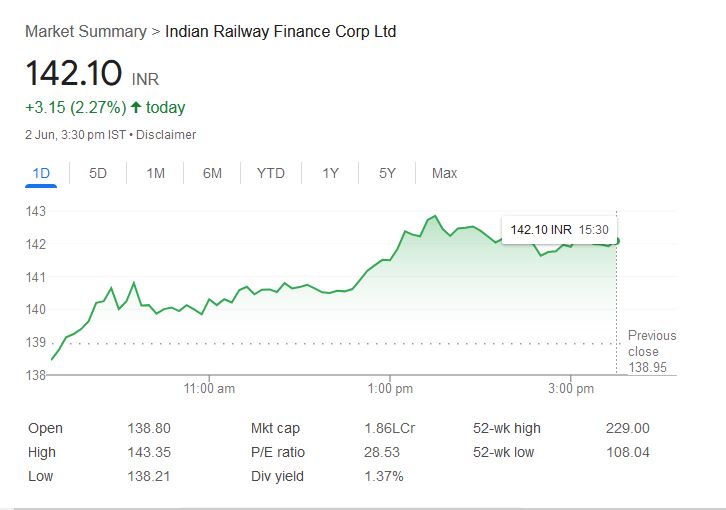Click the 11:00 am axis label
The height and width of the screenshot is (510, 726).
[210, 388]
